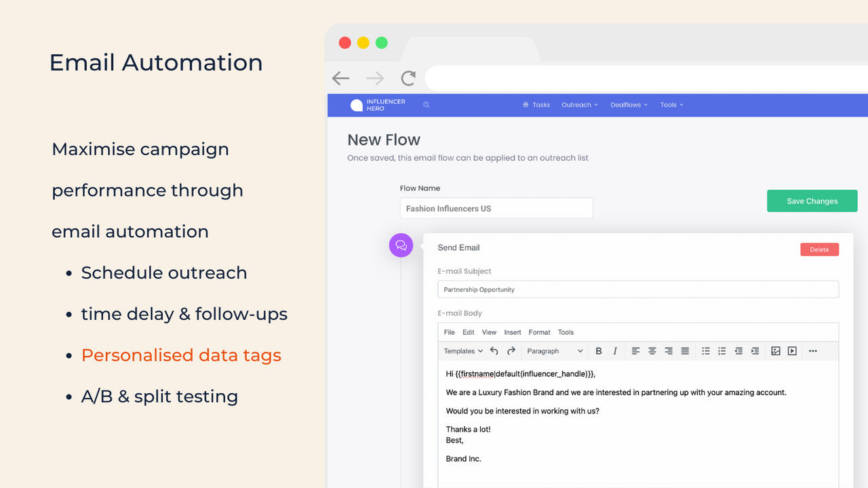Open the Paragraph style dropdown
The width and height of the screenshot is (868, 488).
pyautogui.click(x=555, y=350)
